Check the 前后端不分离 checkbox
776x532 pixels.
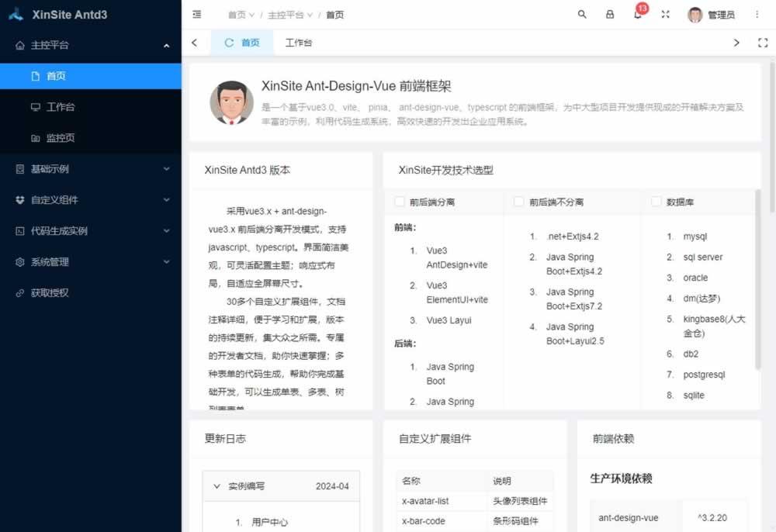[x=518, y=201]
